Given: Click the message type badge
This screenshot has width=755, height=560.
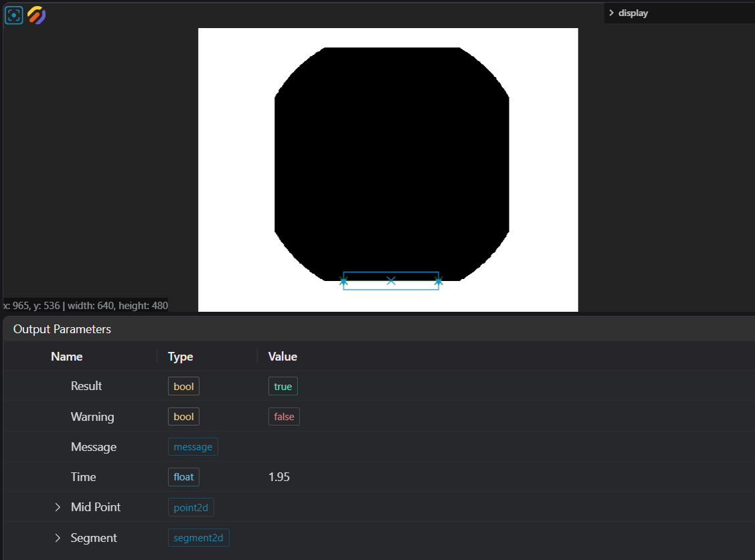Looking at the screenshot, I should tap(193, 447).
